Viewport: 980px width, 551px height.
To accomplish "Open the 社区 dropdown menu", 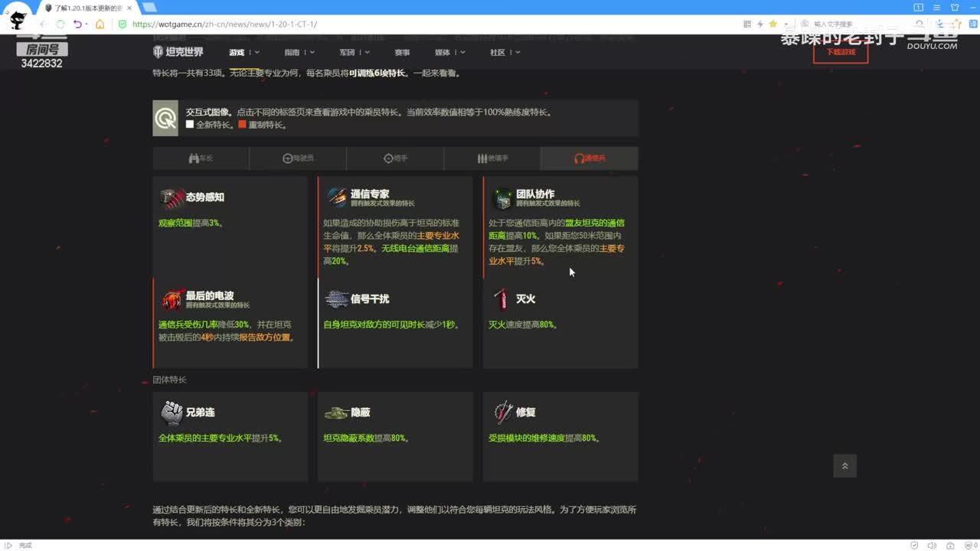I will point(505,52).
